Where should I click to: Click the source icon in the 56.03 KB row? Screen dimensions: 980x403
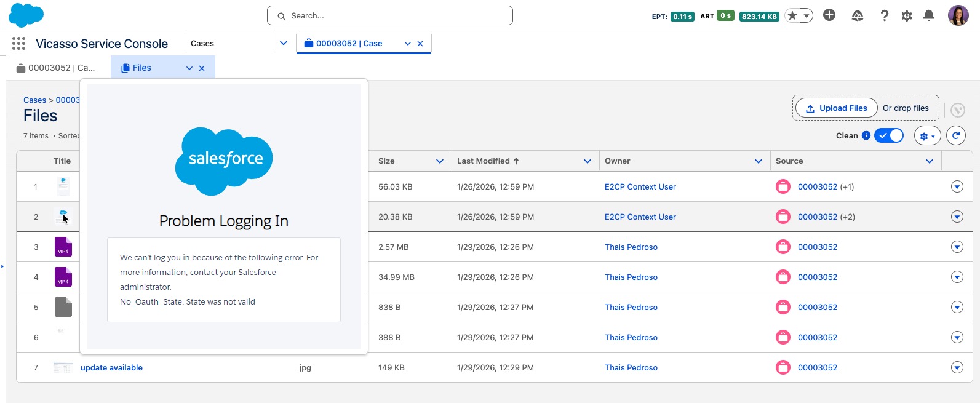pyautogui.click(x=783, y=186)
